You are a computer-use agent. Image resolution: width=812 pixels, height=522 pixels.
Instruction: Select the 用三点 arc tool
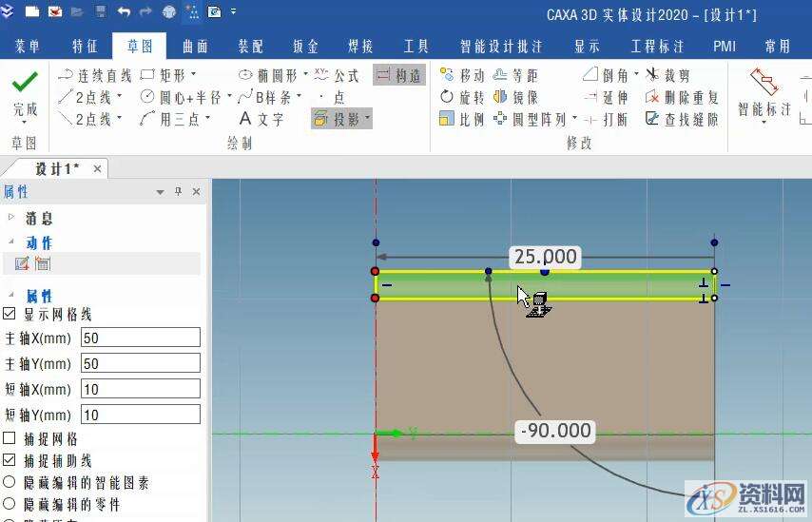(x=170, y=120)
